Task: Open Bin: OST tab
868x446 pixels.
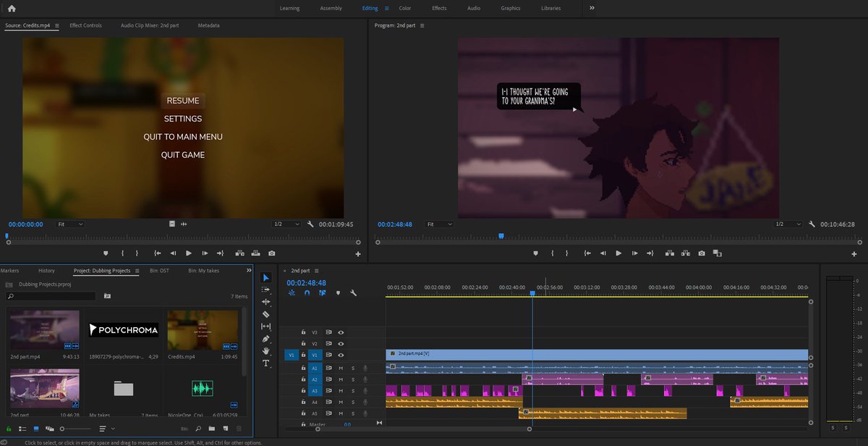Action: pyautogui.click(x=159, y=271)
